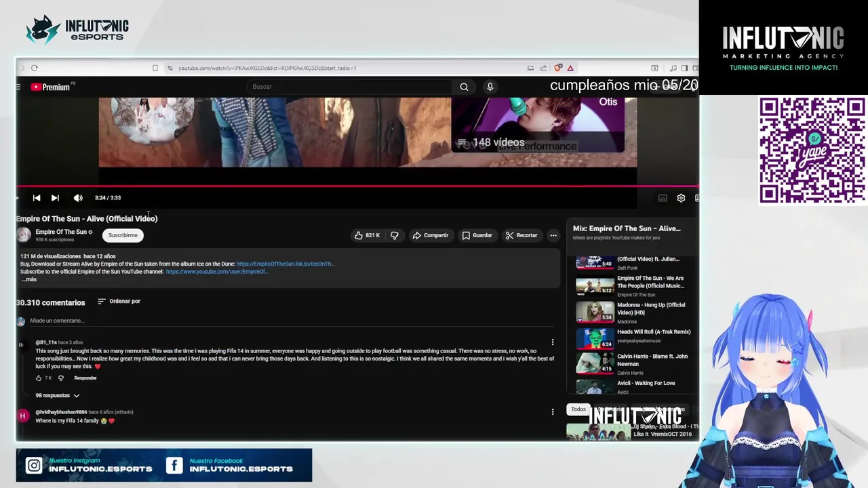Click the Instagram icon in overlay banner

coord(34,465)
